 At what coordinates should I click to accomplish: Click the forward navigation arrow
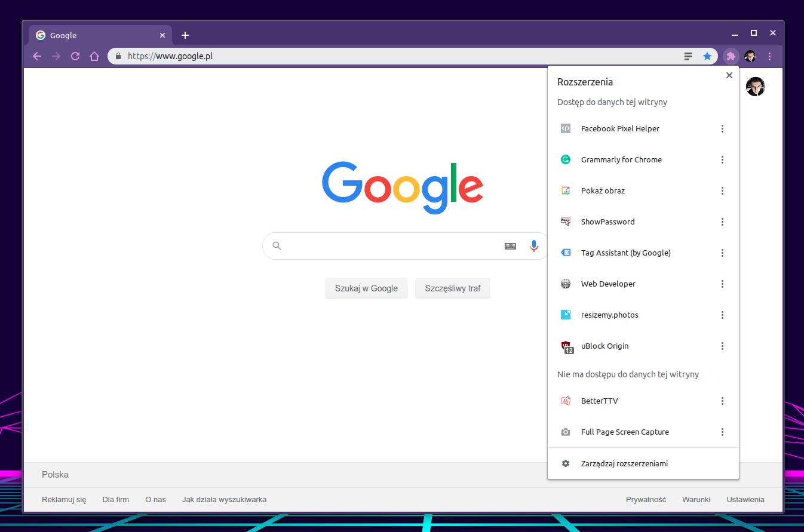click(x=56, y=56)
